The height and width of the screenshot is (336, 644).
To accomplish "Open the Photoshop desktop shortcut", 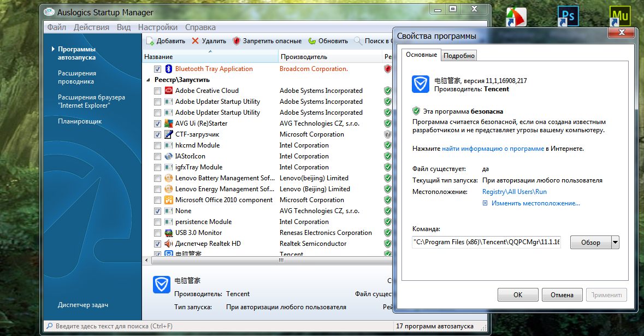I will (568, 16).
